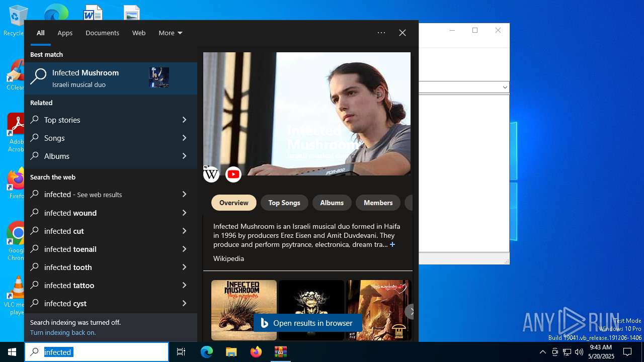Screen dimensions: 644x362
Task: Open the orange mushroom album thumbnail
Action: (378, 310)
